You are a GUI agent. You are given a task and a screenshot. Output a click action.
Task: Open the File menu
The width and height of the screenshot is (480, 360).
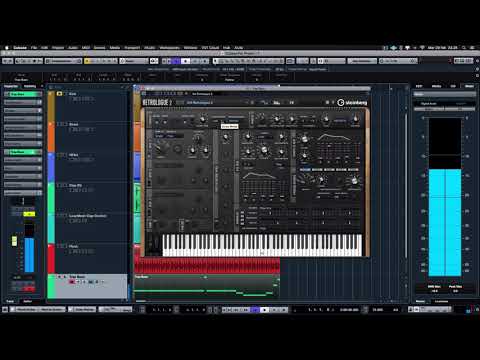(34, 48)
